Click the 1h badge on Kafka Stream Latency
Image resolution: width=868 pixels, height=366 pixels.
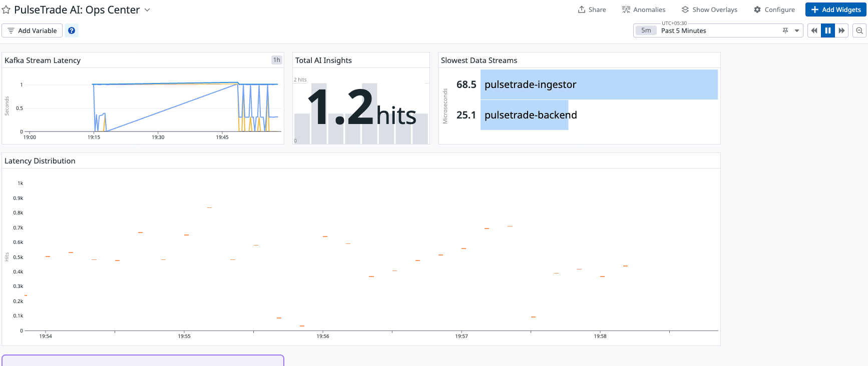(276, 60)
